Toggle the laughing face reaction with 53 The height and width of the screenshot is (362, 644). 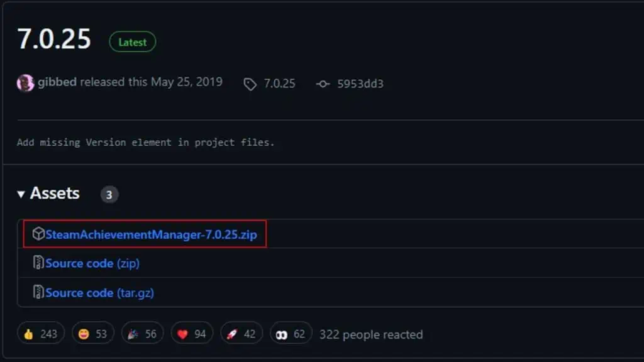tap(92, 334)
